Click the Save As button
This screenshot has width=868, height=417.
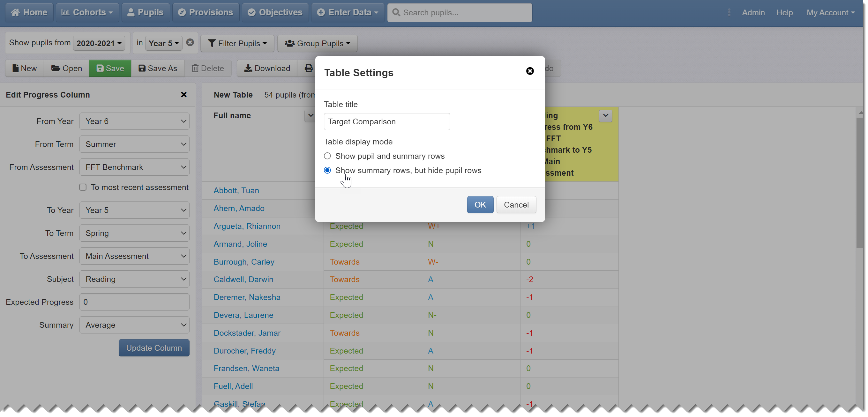pos(158,68)
